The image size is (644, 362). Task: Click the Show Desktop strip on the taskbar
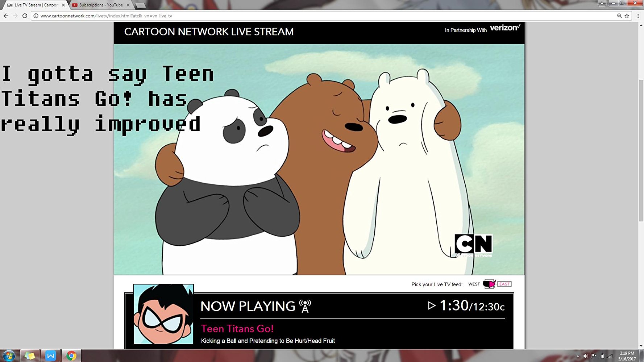[641, 356]
